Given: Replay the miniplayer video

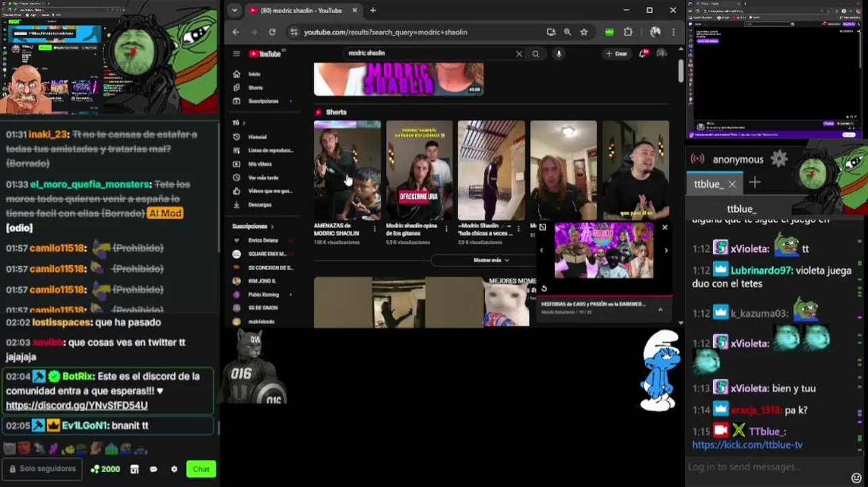Looking at the screenshot, I should coord(544,289).
